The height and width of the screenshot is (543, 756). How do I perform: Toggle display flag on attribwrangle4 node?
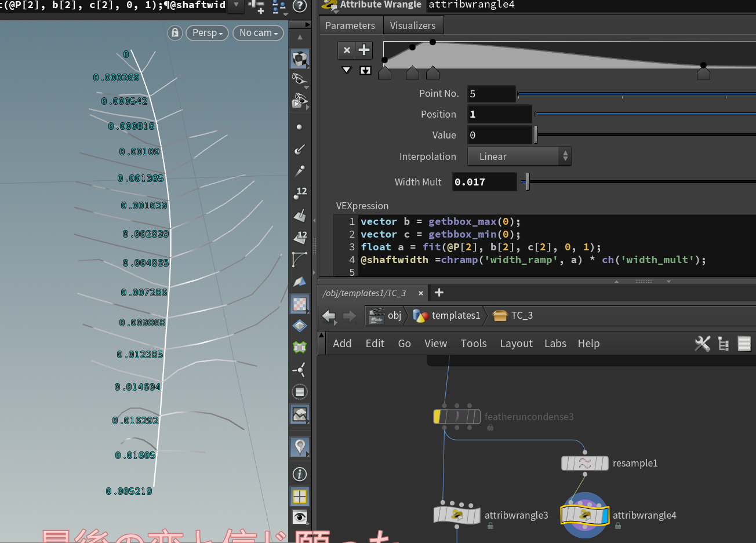603,515
